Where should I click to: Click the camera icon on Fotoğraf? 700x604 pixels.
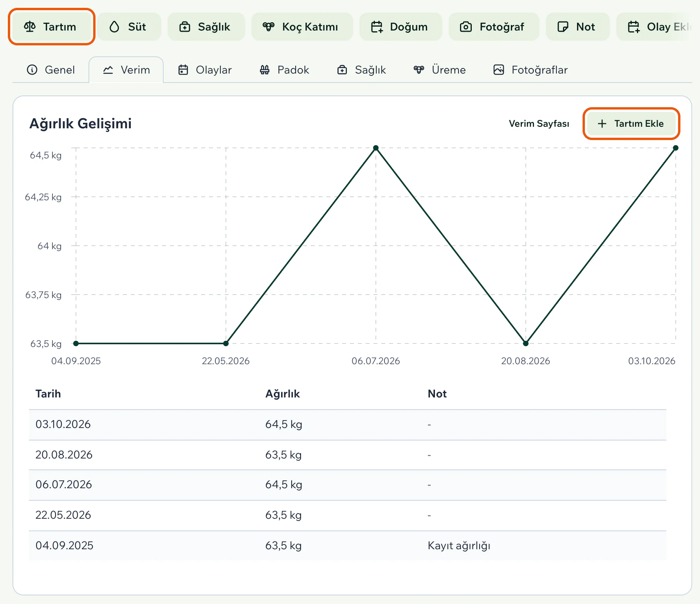[x=466, y=27]
